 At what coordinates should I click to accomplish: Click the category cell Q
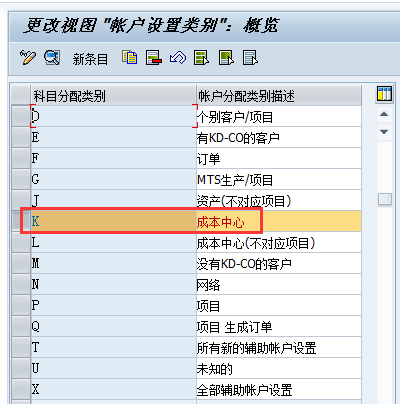tap(113, 326)
